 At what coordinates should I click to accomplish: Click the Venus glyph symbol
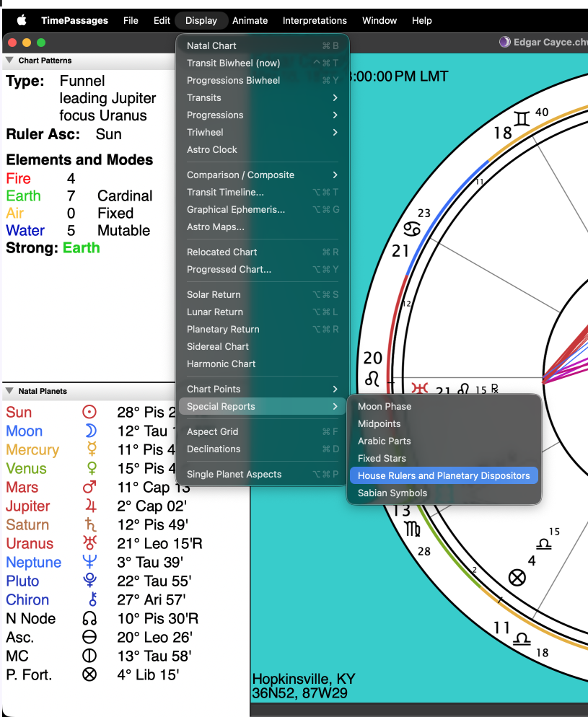92,468
